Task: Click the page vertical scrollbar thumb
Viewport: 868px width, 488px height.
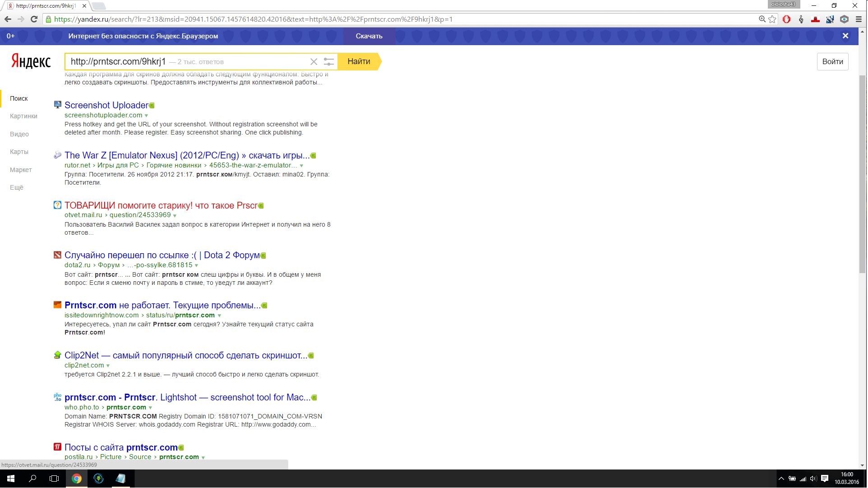Action: (862, 174)
